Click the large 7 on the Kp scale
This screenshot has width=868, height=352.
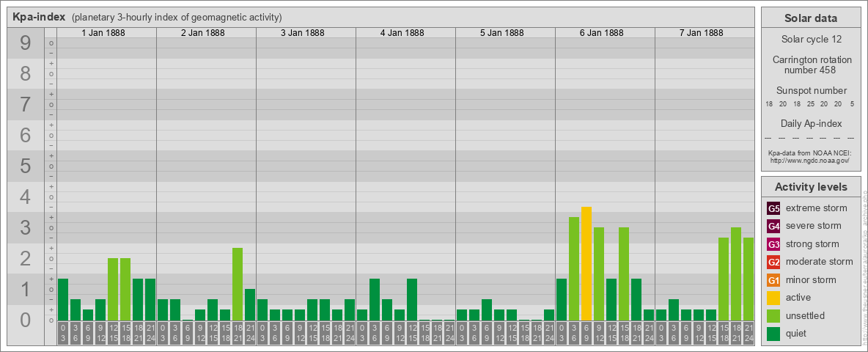pos(25,105)
